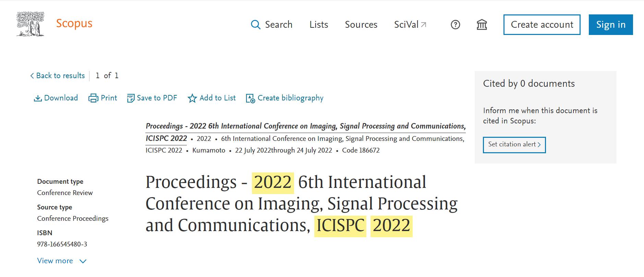
Task: Select the Code 186672 text
Action: coord(361,150)
